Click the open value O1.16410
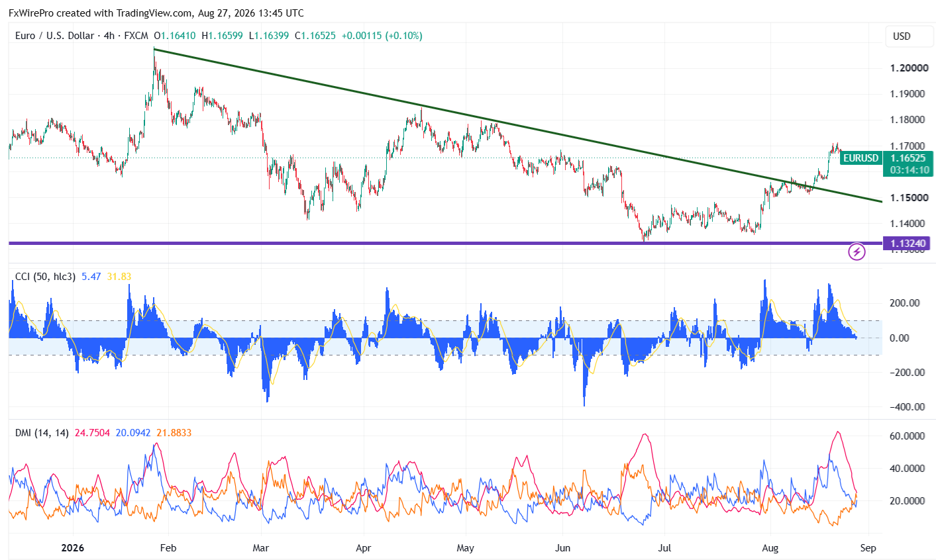This screenshot has height=560, width=936. [x=175, y=36]
